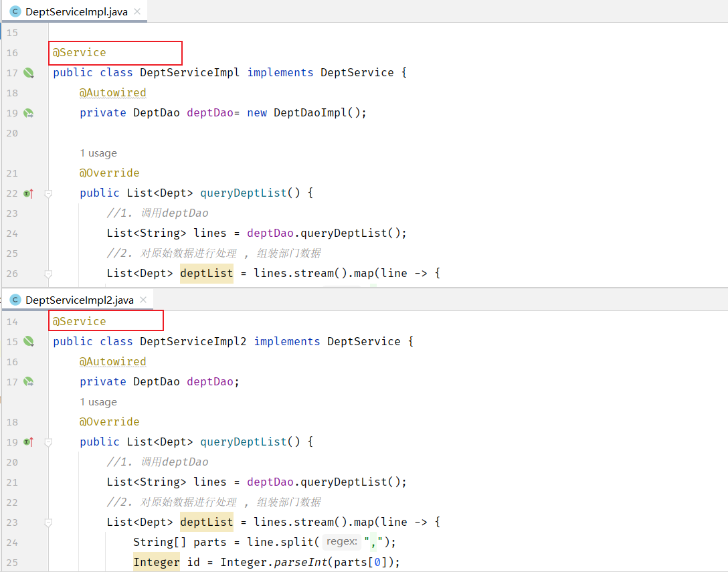This screenshot has width=728, height=572.
Task: Fold the deptList lambda block in bottom editor
Action: [48, 522]
